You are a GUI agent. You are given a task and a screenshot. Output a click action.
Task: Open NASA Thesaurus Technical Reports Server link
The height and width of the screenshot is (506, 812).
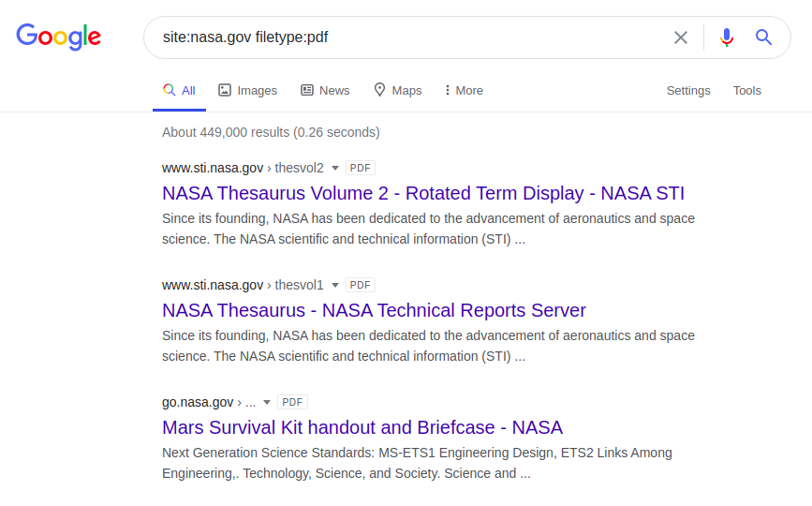374,310
